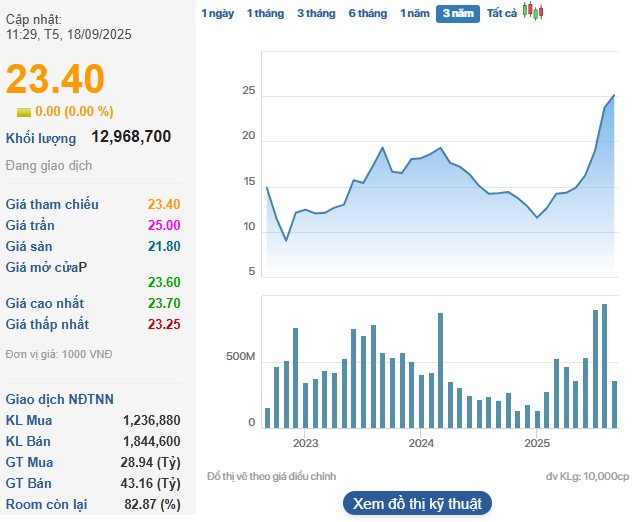This screenshot has height=522, width=639.
Task: Click the yellow unchanged-price indicator icon
Action: pos(23,112)
